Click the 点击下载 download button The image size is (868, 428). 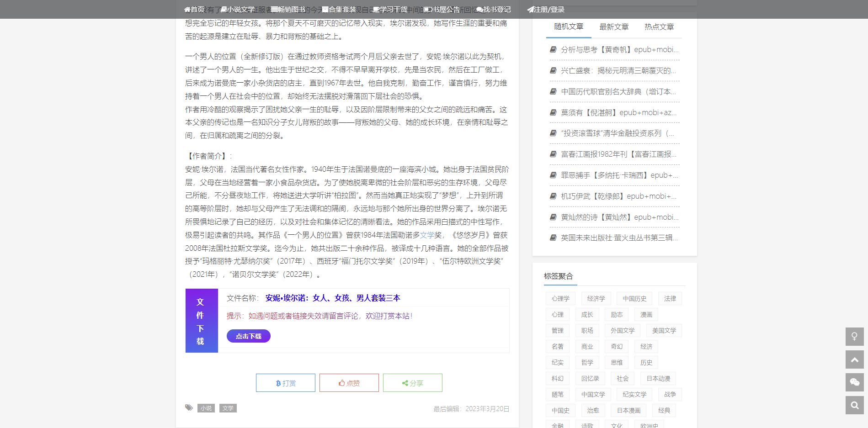pos(249,336)
